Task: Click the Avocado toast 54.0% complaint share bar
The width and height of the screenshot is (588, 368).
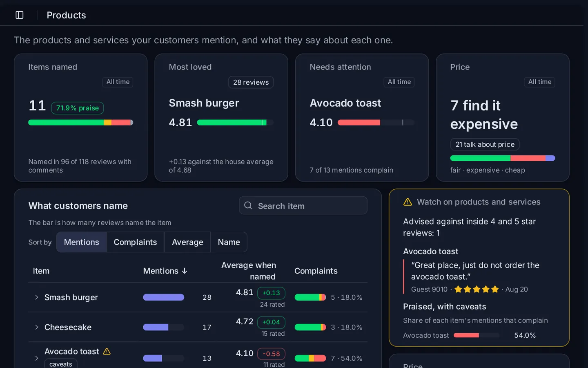Action: pyautogui.click(x=477, y=335)
